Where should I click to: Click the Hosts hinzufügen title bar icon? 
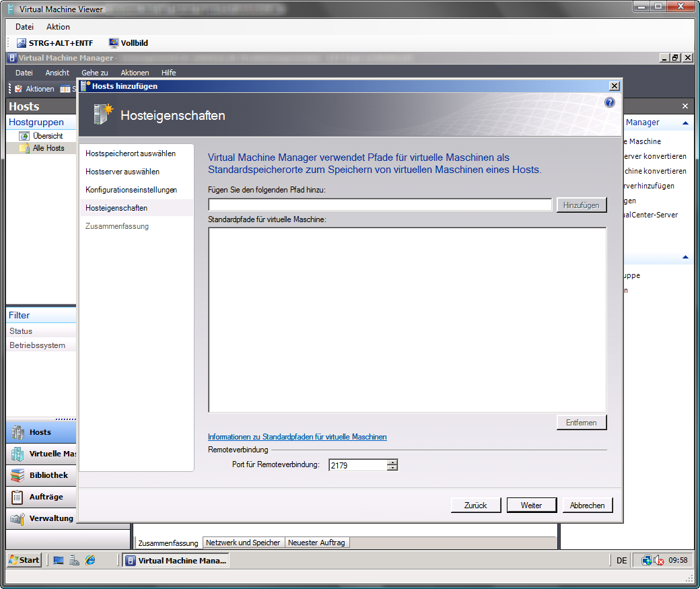[85, 85]
